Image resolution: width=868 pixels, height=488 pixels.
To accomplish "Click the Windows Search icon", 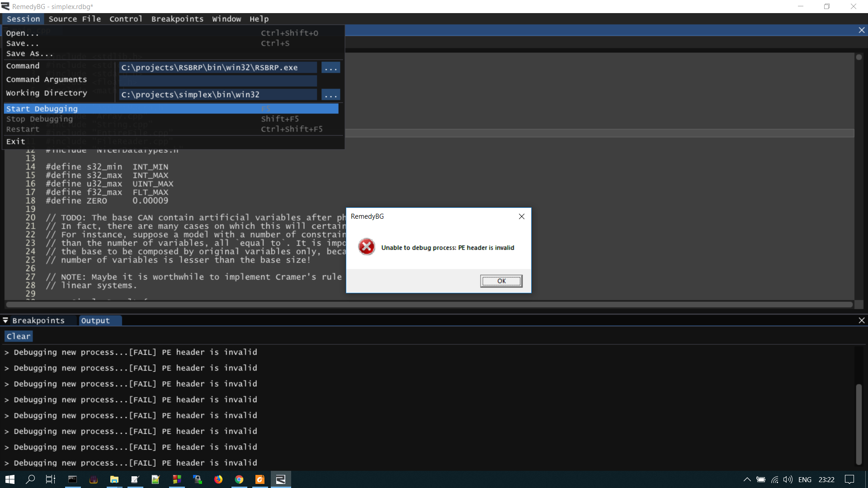I will click(x=30, y=479).
